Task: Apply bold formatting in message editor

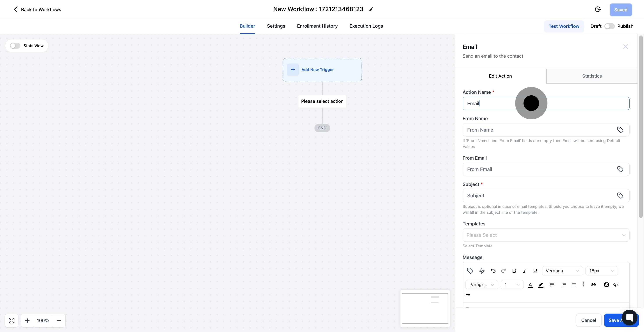Action: [514, 271]
